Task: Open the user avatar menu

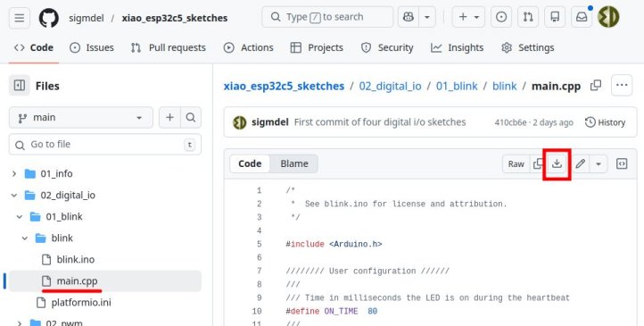Action: [x=608, y=17]
